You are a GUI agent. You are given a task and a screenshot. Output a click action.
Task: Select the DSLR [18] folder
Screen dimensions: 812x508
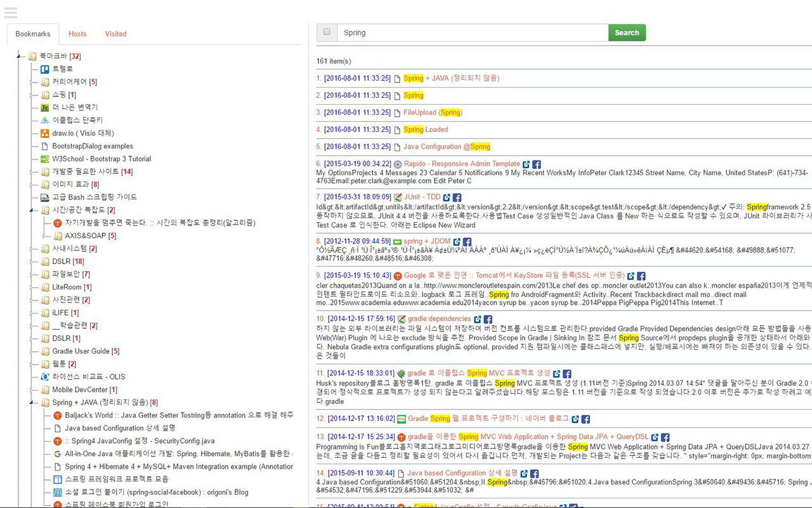pyautogui.click(x=68, y=262)
